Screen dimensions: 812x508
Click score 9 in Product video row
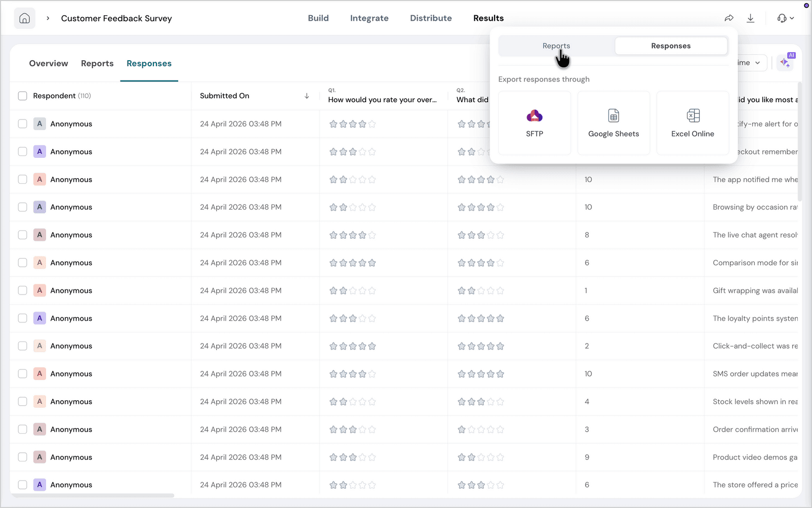pos(587,457)
